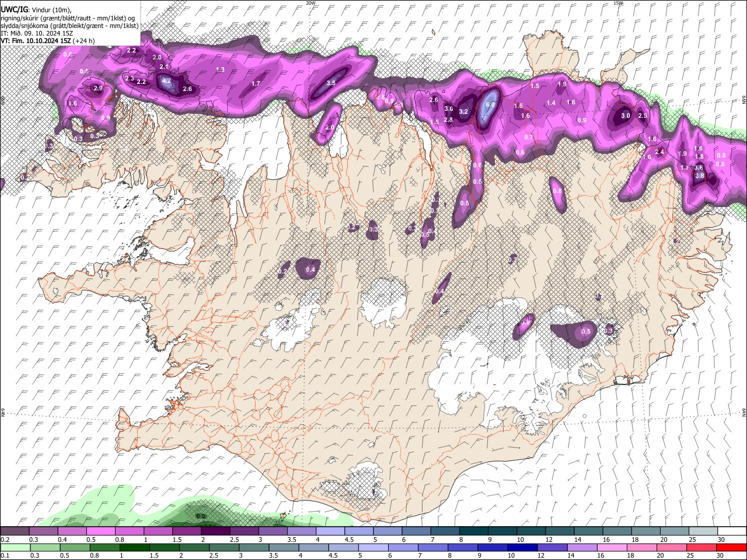This screenshot has width=747, height=560.
Task: Click the "20W" longitude label
Action: (x=310, y=3)
